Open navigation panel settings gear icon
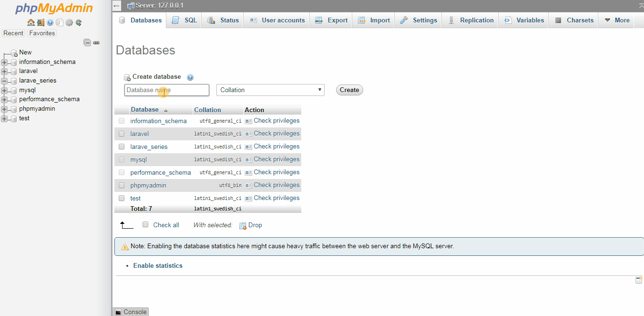 click(x=69, y=22)
